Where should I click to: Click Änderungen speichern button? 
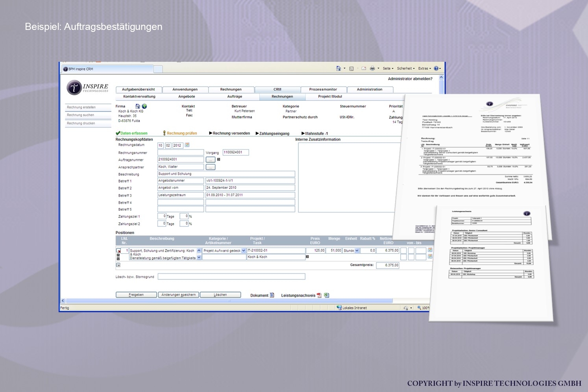click(x=179, y=295)
